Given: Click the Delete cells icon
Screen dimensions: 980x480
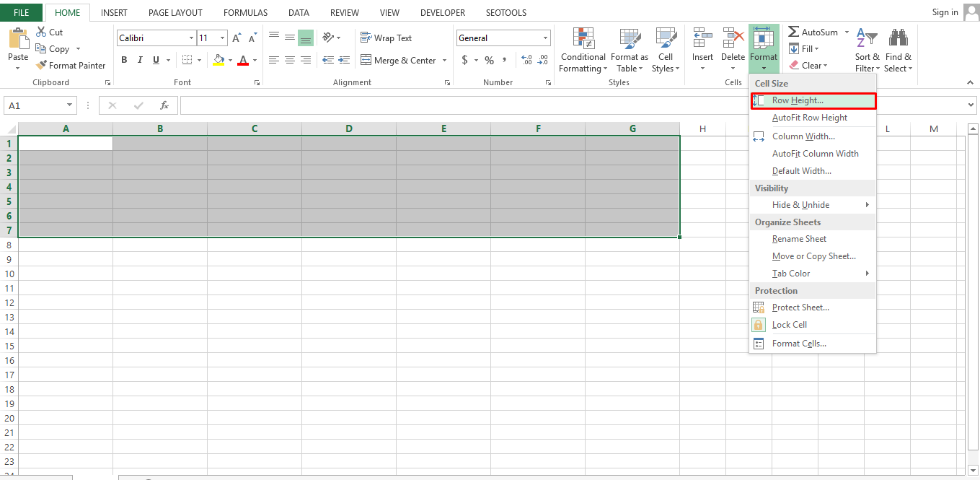Looking at the screenshot, I should tap(733, 38).
